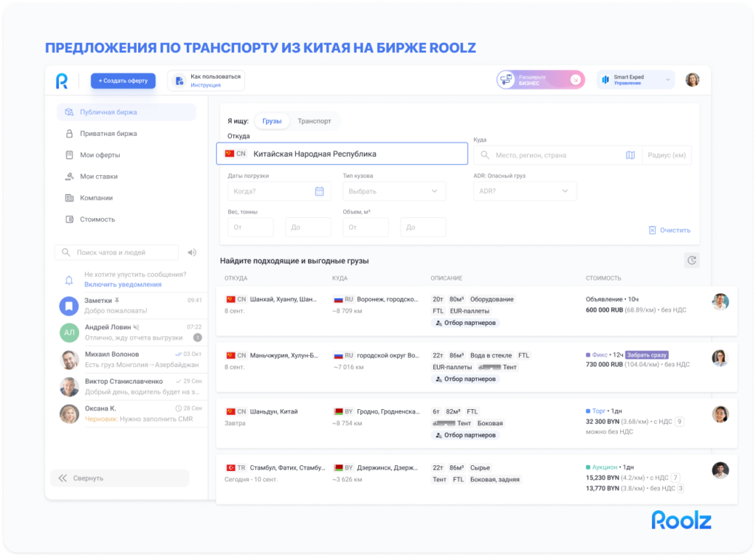This screenshot has width=756, height=556.
Task: Click the Включить уведомления link
Action: pos(123,284)
